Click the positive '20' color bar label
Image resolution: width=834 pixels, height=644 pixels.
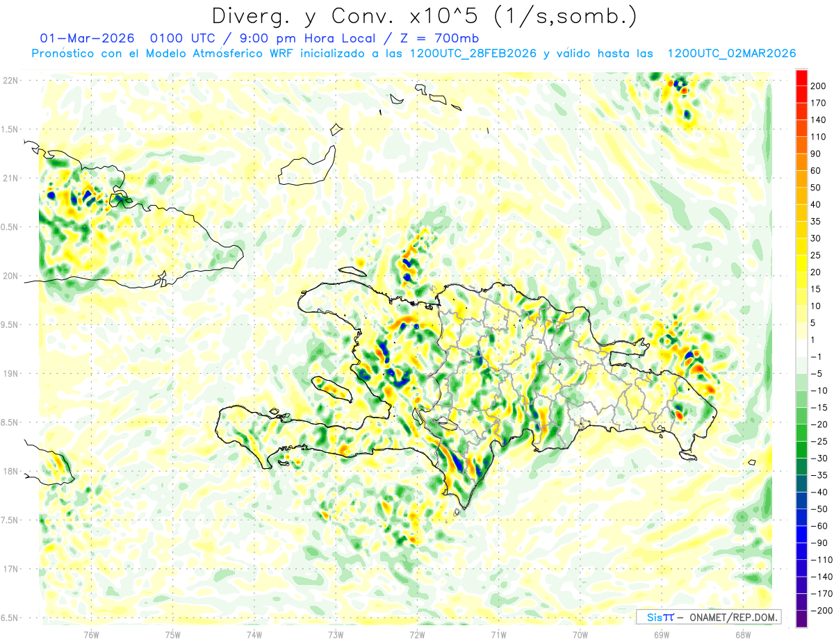click(817, 272)
